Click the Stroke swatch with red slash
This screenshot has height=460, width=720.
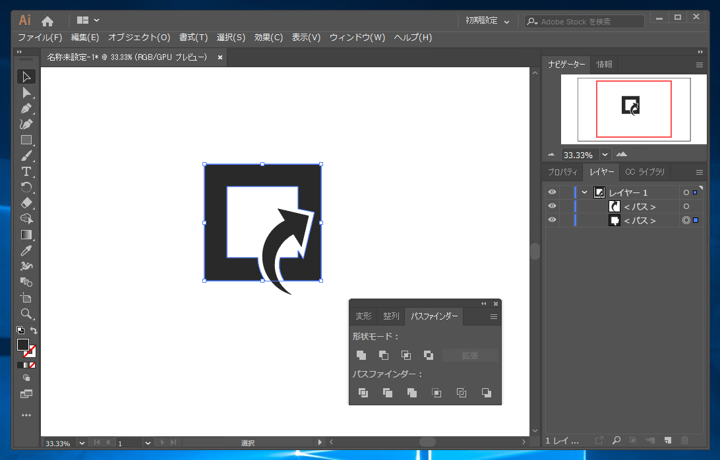30,351
